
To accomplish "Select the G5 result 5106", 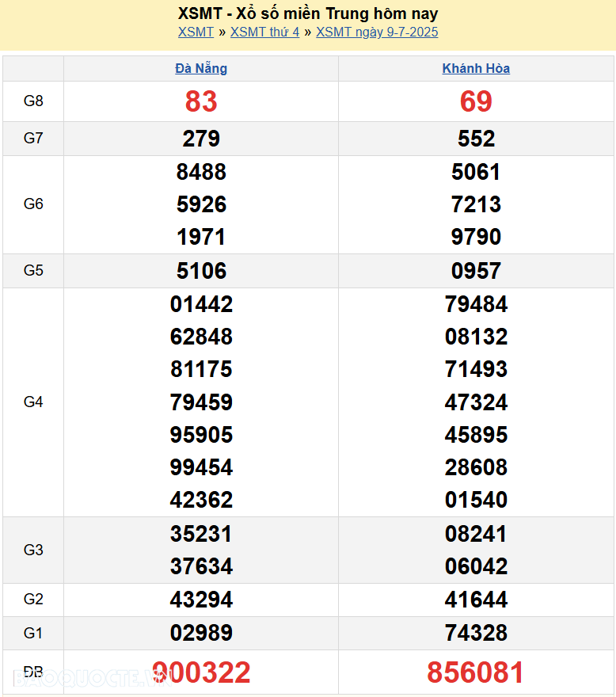I will coord(201,271).
